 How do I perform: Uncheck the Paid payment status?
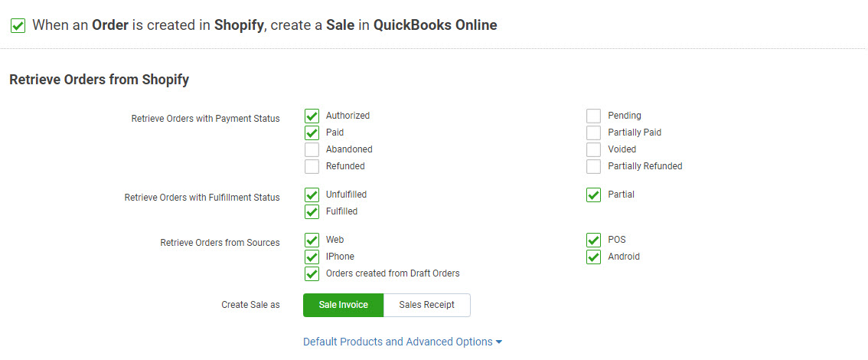[x=312, y=133]
